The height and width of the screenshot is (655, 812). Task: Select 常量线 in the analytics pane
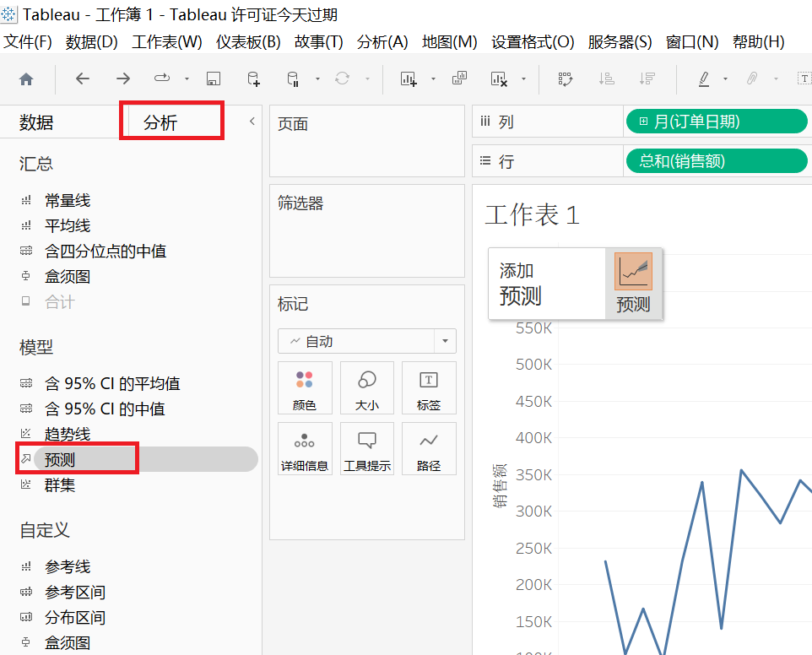pyautogui.click(x=68, y=200)
